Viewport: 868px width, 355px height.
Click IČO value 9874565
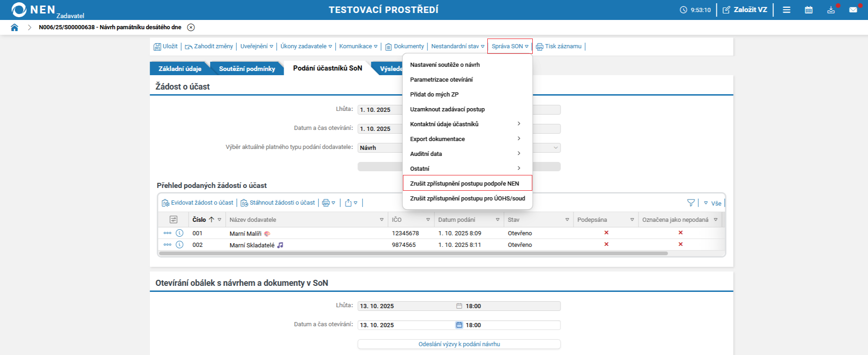point(404,245)
